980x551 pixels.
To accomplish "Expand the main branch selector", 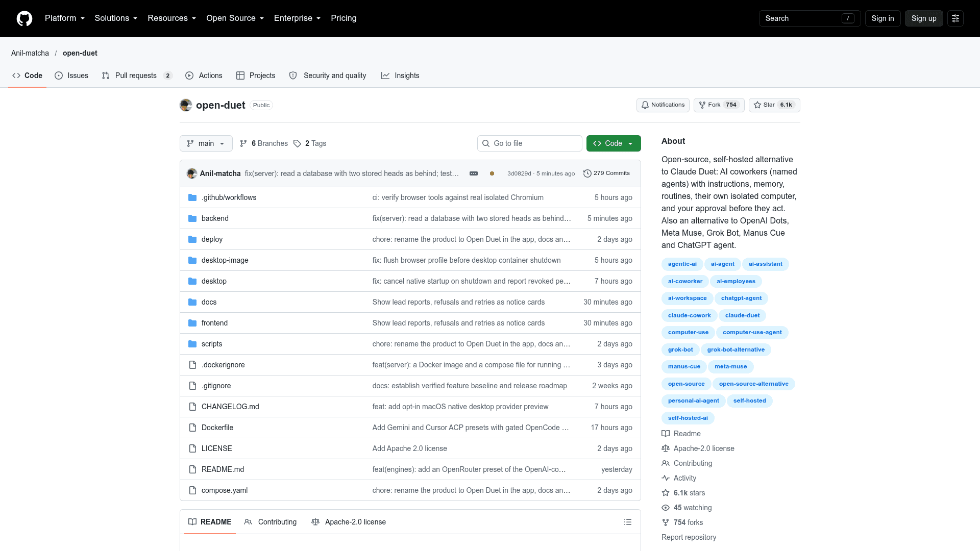I will click(206, 143).
